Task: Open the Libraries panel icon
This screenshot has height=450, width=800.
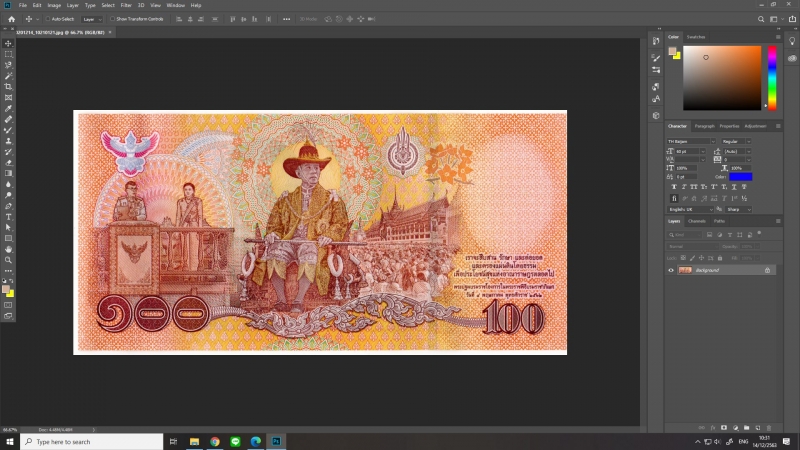Action: pyautogui.click(x=792, y=58)
